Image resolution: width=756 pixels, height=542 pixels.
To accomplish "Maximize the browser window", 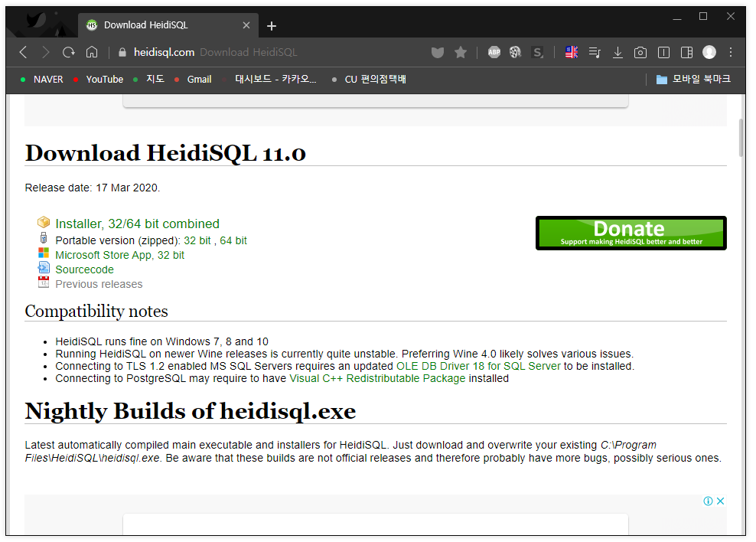I will [x=703, y=16].
